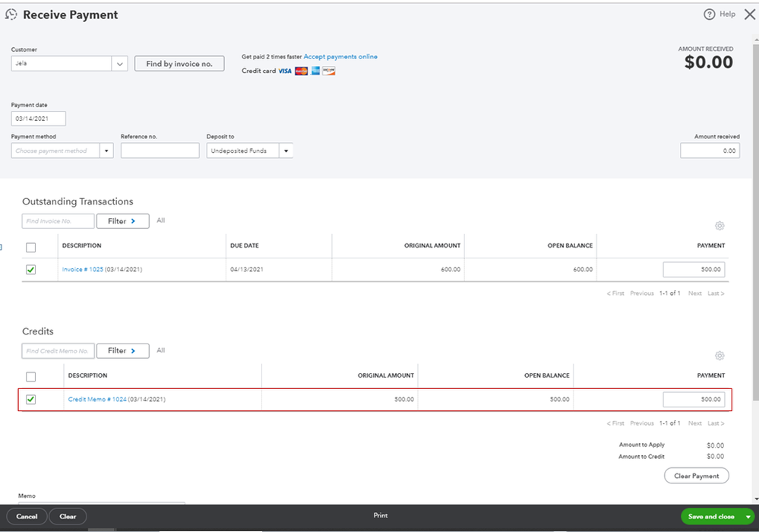Click the Visa card logo icon
The image size is (759, 532).
[285, 71]
